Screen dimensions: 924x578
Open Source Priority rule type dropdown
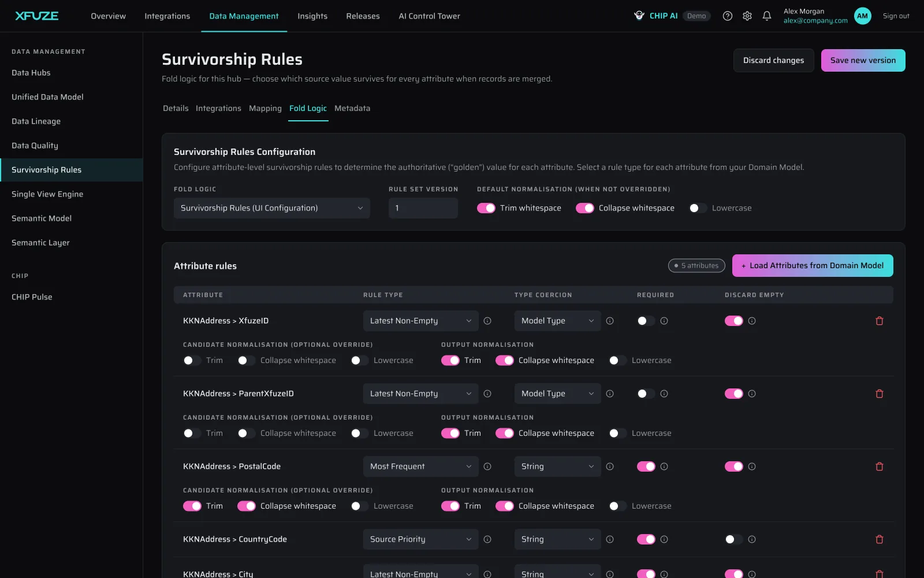coord(421,539)
